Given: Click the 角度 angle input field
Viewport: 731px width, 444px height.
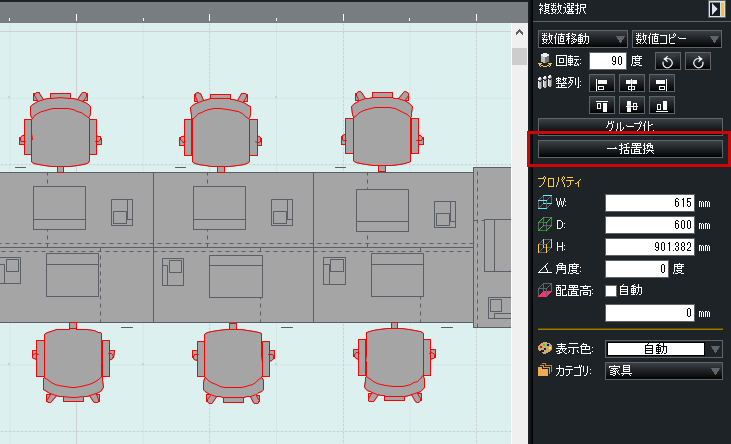Looking at the screenshot, I should (x=636, y=269).
